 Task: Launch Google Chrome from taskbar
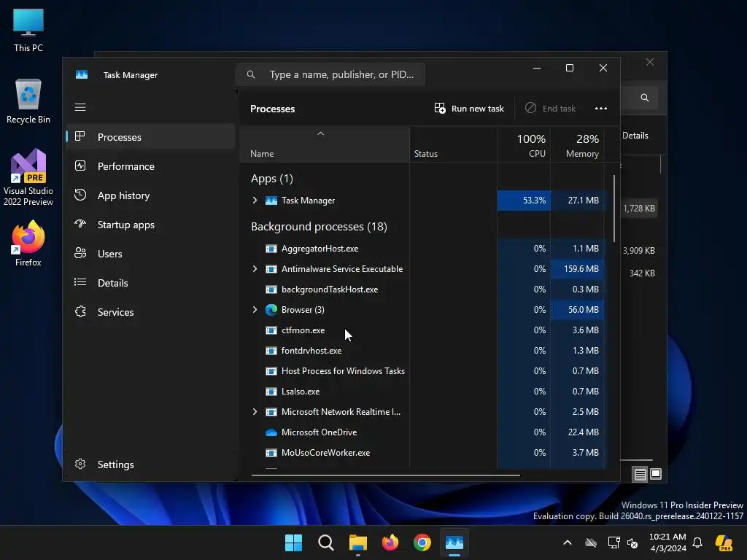[422, 542]
